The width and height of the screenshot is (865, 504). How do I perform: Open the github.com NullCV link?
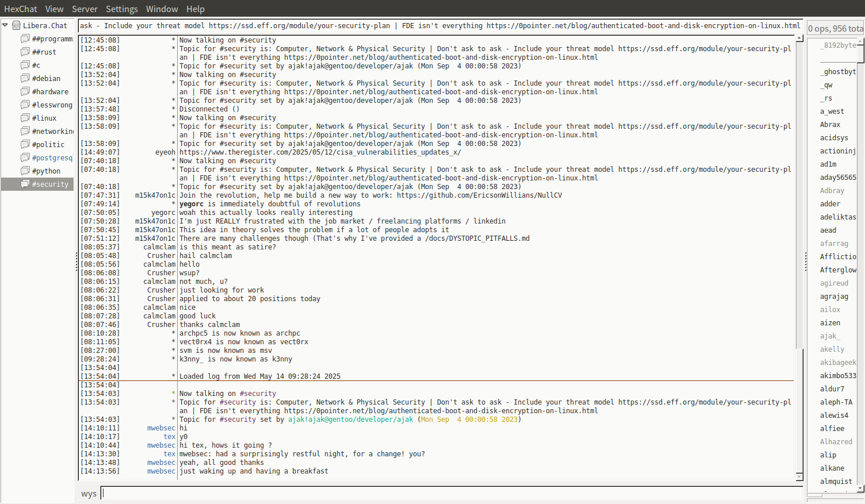pyautogui.click(x=479, y=195)
